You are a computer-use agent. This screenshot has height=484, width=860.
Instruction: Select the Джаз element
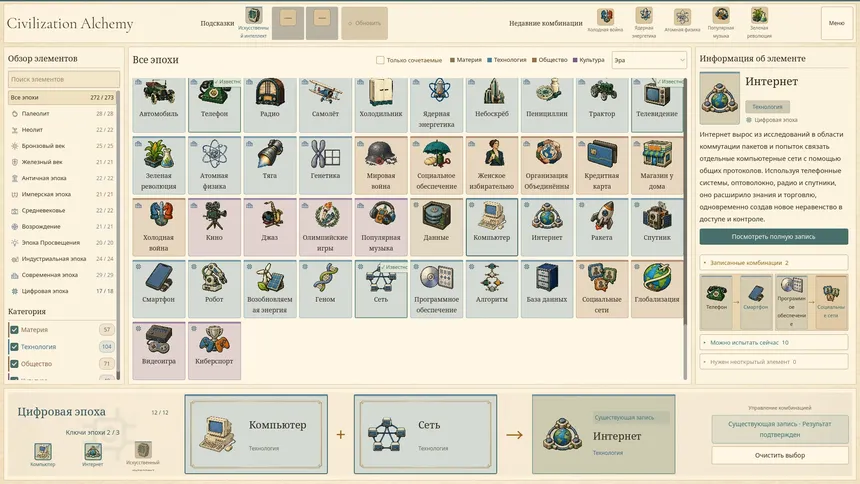(269, 227)
